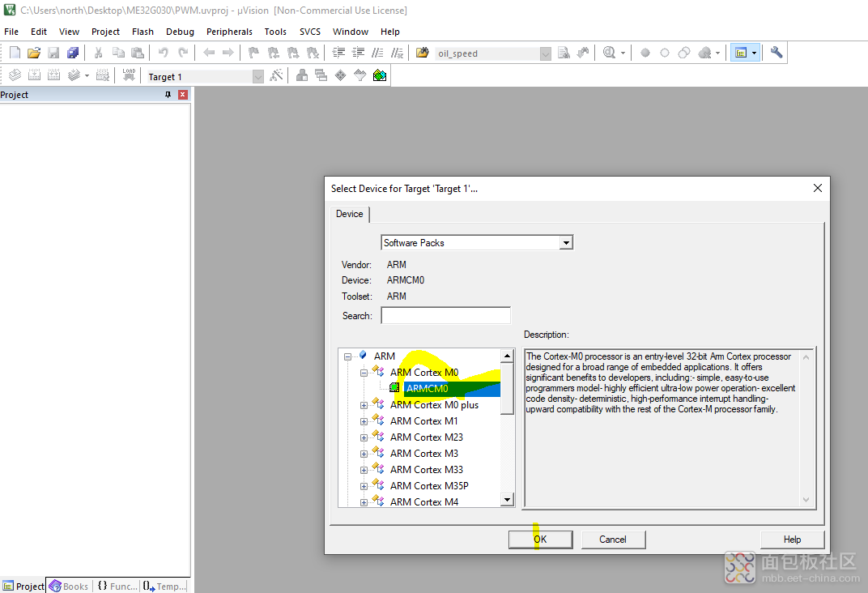Undo the last edit

pyautogui.click(x=164, y=53)
